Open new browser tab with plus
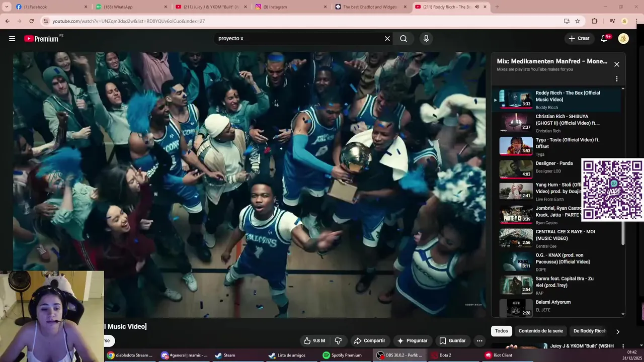This screenshot has height=362, width=644. click(x=497, y=7)
